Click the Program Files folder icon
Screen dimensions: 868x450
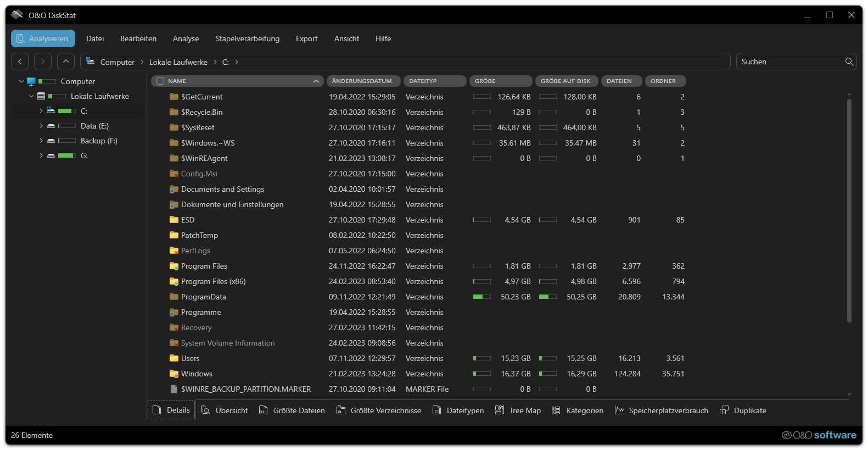coord(174,266)
